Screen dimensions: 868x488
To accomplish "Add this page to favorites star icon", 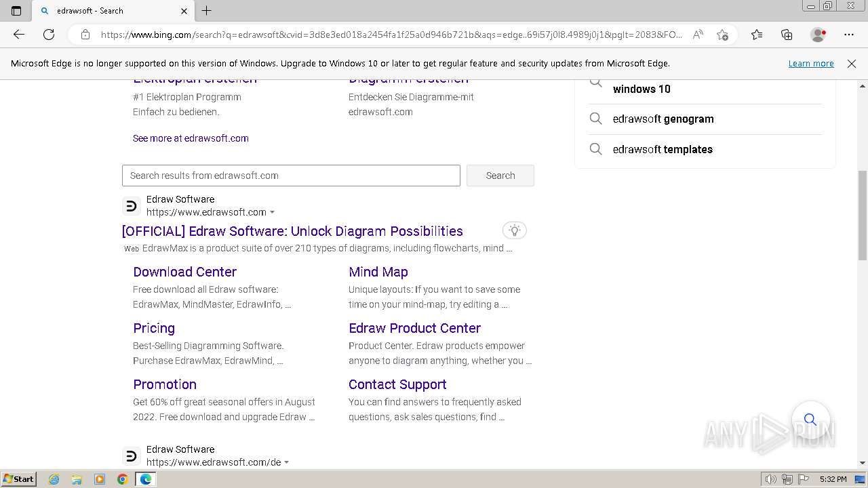I will (722, 35).
